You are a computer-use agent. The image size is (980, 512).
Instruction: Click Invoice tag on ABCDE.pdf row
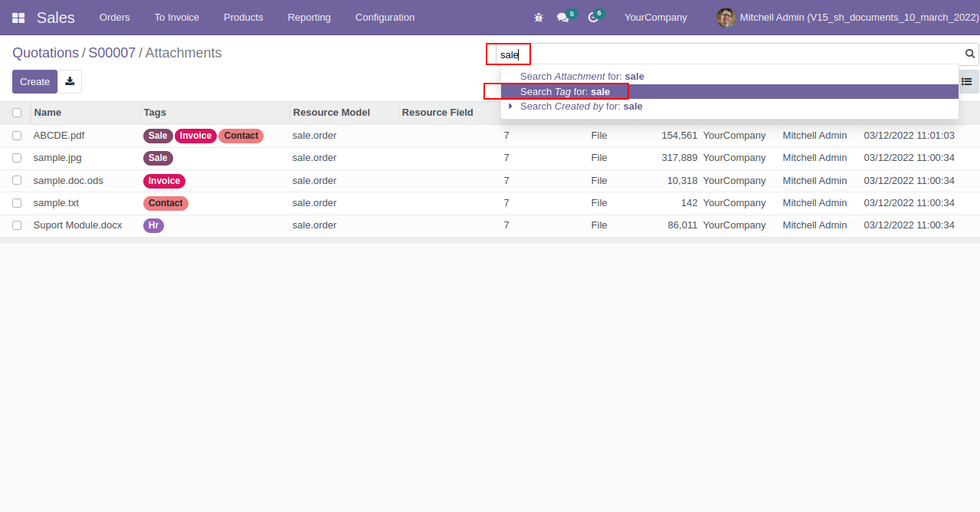click(195, 136)
